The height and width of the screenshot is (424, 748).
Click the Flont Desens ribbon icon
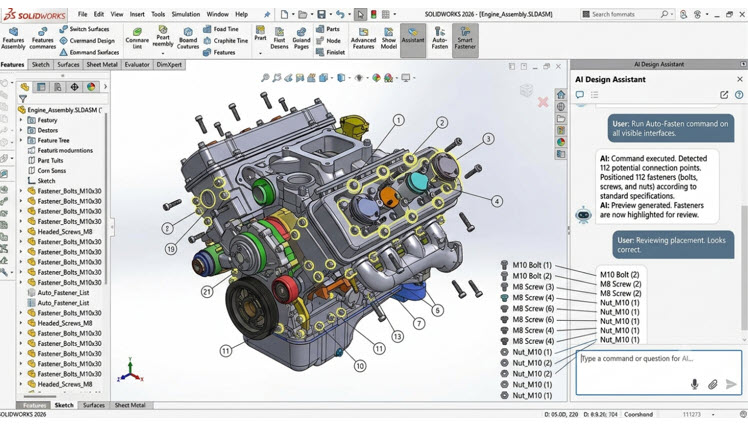[x=279, y=38]
